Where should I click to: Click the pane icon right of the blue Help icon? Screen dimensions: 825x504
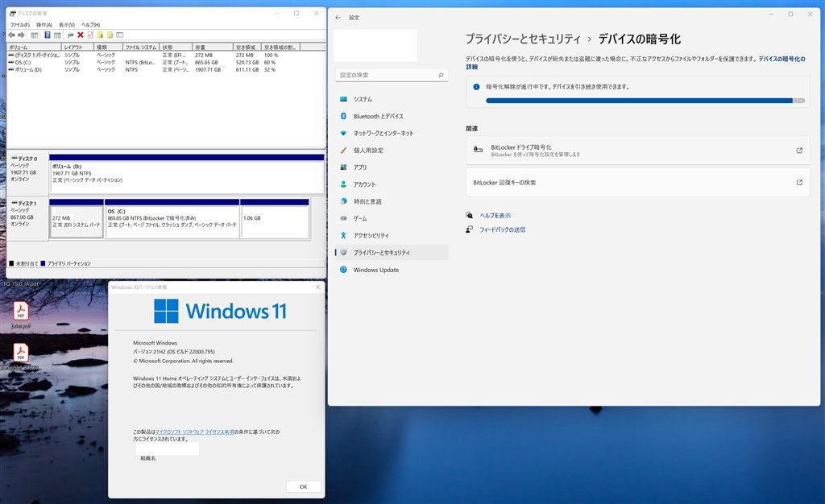click(57, 35)
